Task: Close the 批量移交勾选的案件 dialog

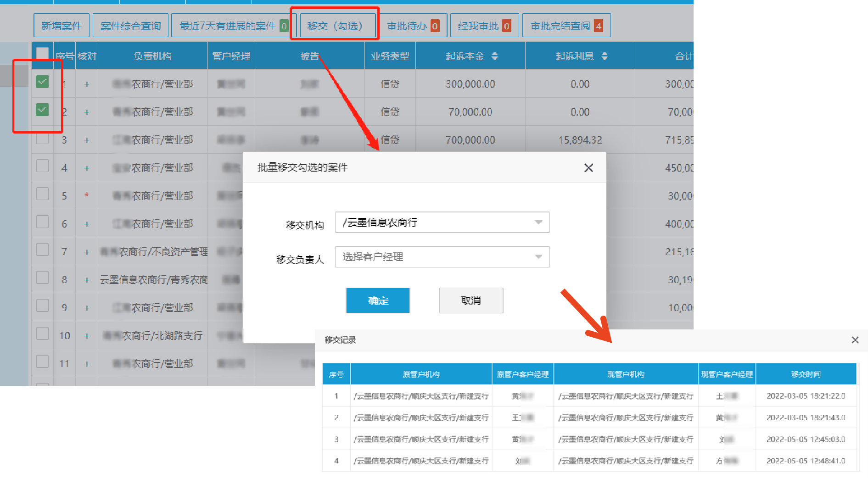Action: [589, 168]
